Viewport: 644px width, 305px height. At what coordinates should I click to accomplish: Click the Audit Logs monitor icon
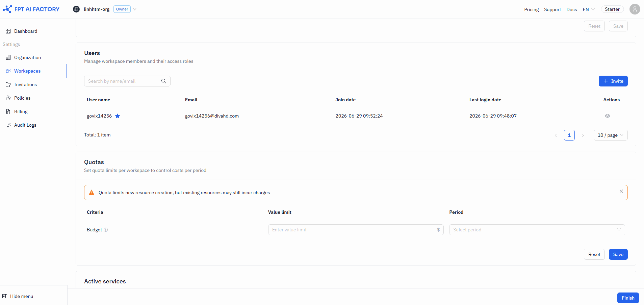click(x=8, y=125)
